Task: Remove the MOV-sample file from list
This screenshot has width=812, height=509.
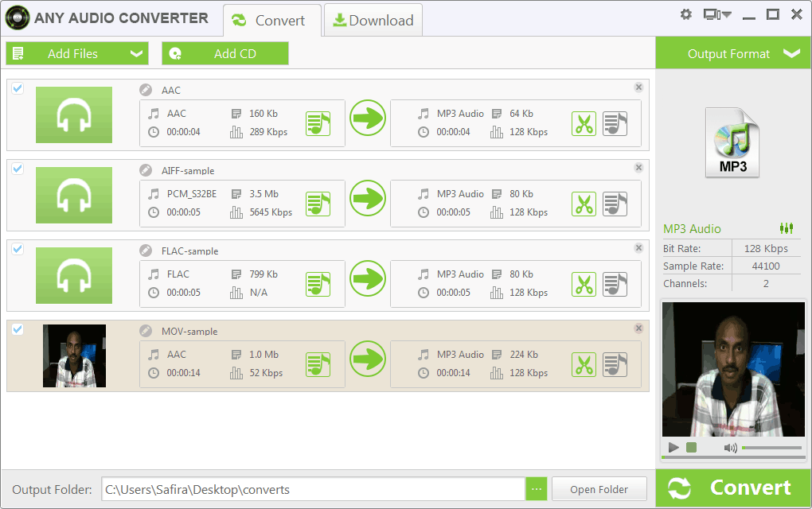Action: 638,328
